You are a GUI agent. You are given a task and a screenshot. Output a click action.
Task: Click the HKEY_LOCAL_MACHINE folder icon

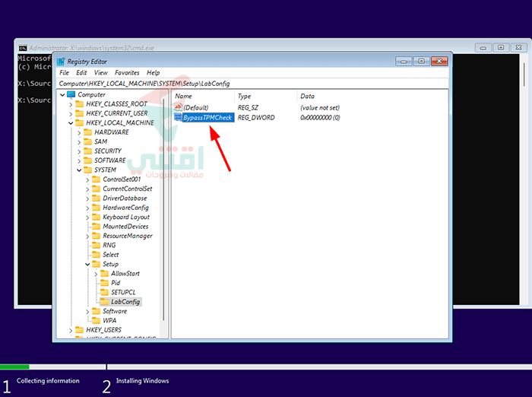pos(79,122)
